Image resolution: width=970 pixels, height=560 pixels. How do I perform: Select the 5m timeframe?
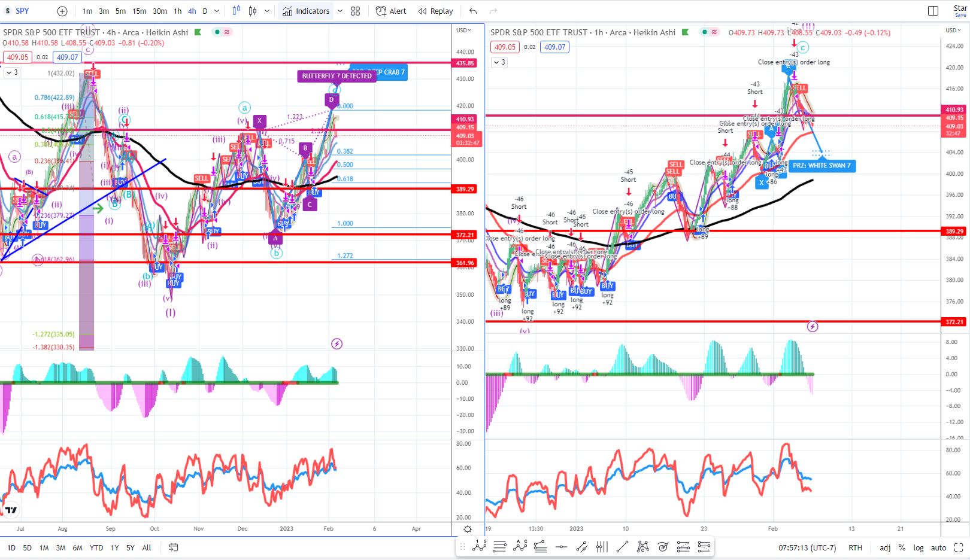click(x=121, y=11)
